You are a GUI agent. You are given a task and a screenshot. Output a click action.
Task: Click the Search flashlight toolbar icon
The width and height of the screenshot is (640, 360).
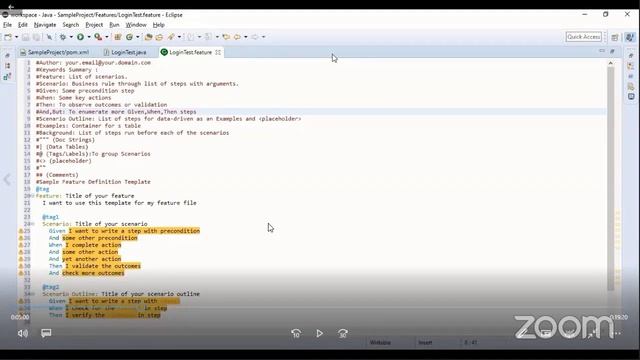171,37
